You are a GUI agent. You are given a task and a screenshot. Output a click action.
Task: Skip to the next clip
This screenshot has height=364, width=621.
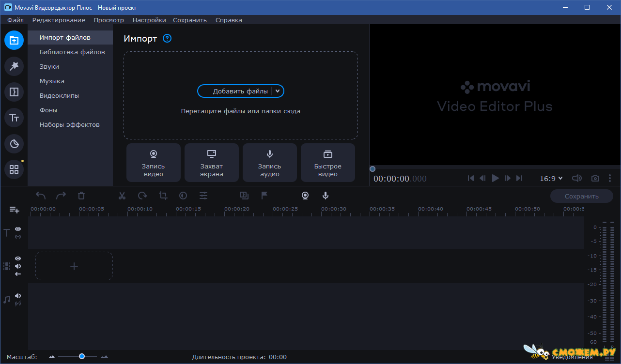(x=519, y=178)
